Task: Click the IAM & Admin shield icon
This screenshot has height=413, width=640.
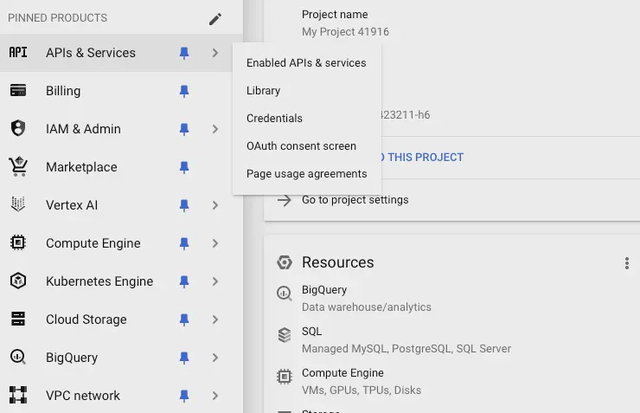Action: (x=18, y=128)
